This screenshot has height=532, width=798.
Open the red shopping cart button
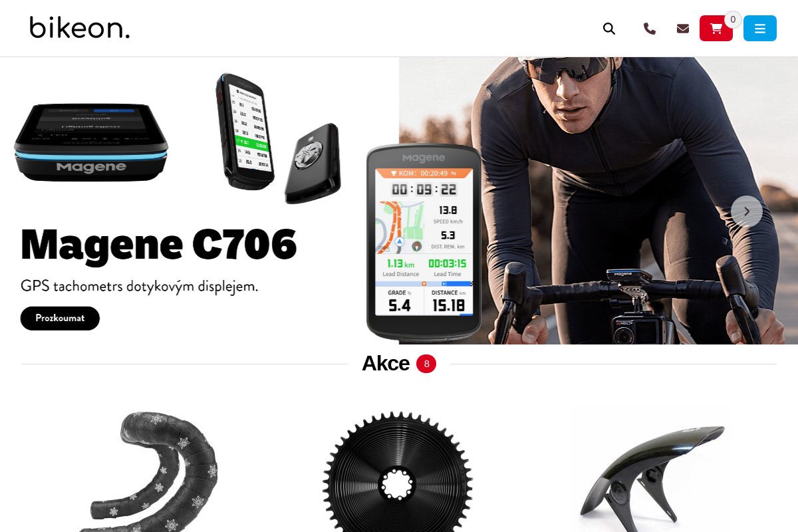716,29
